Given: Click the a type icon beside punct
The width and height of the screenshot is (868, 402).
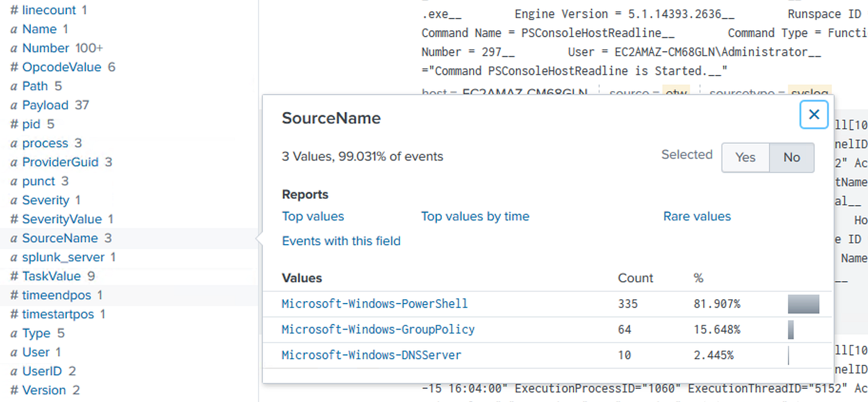Looking at the screenshot, I should tap(14, 181).
